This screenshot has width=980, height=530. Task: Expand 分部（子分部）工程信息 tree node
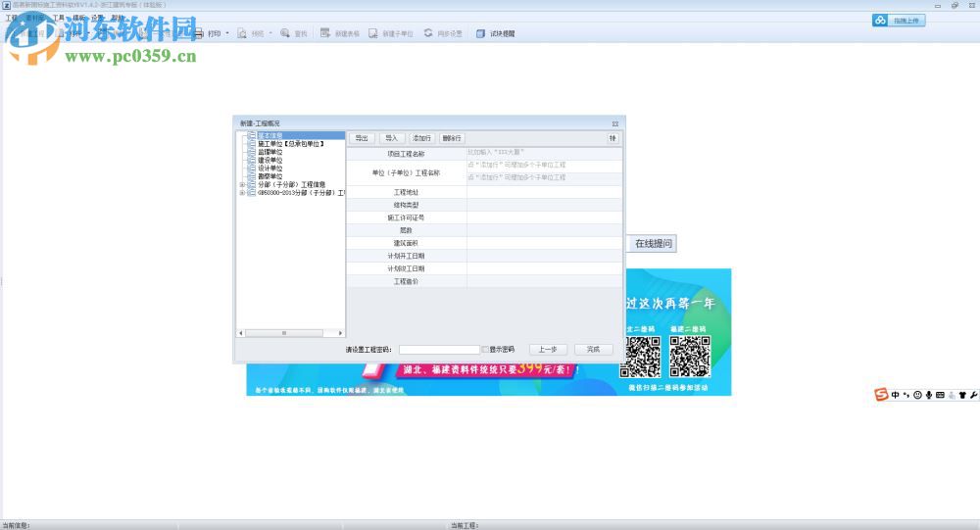coord(242,185)
